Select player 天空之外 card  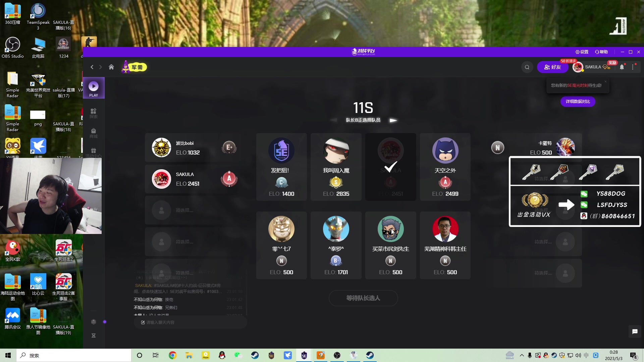(x=445, y=167)
